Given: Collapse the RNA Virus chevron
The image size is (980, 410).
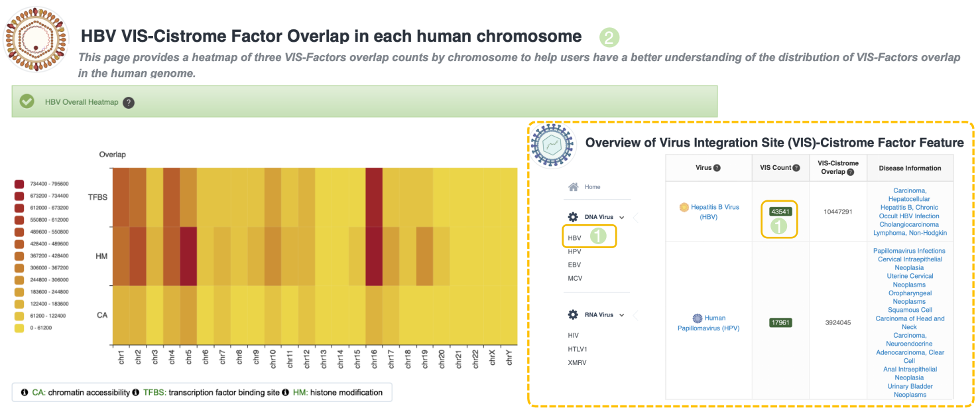Looking at the screenshot, I should coord(622,314).
